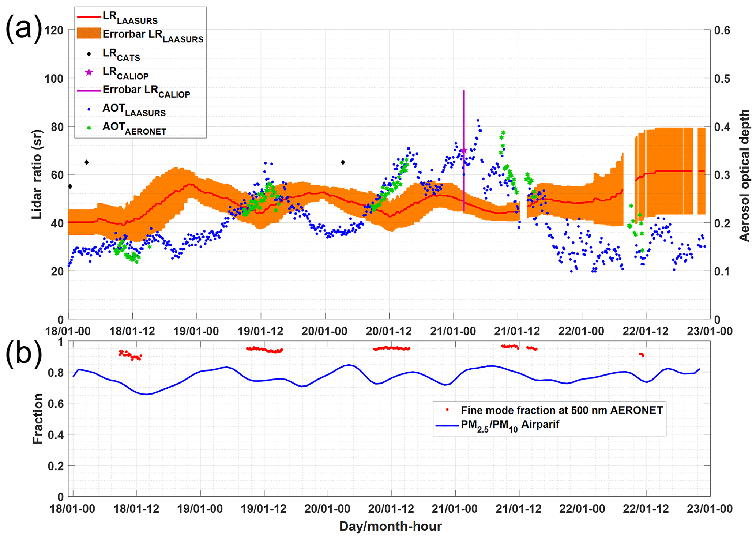Viewport: 756px width, 539px height.
Task: Click the blue AOT LAASURS legend dot
Action: tap(89, 109)
